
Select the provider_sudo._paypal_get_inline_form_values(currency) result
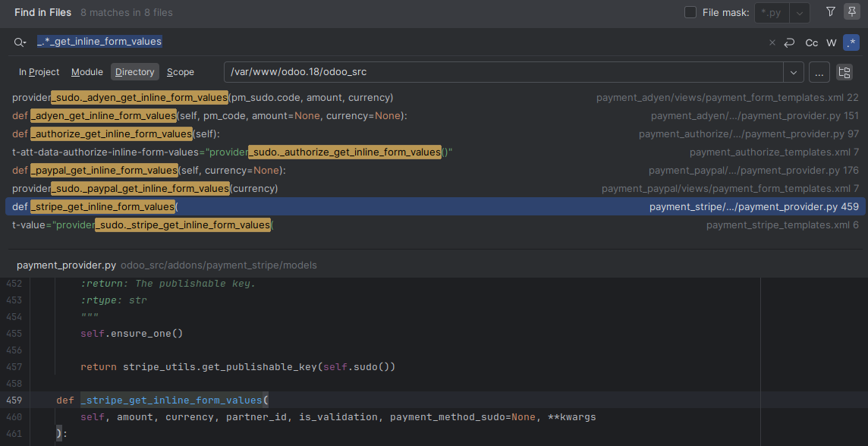tap(435, 189)
